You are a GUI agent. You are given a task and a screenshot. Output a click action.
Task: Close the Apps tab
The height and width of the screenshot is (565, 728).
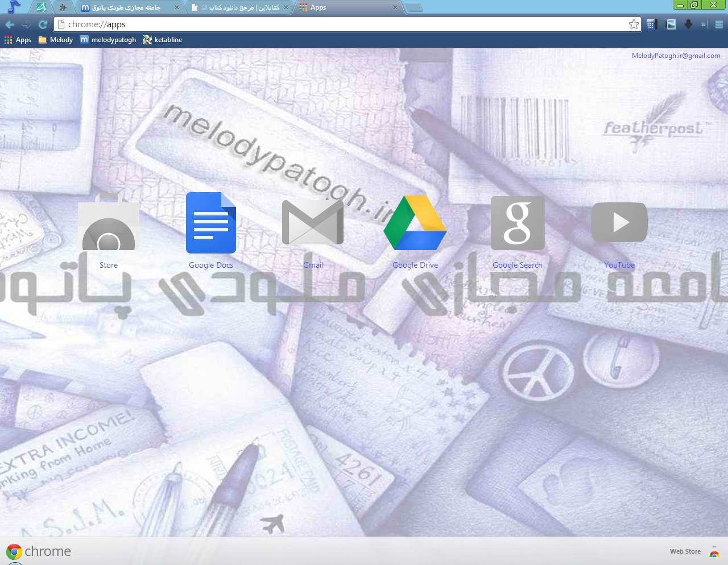tap(395, 7)
